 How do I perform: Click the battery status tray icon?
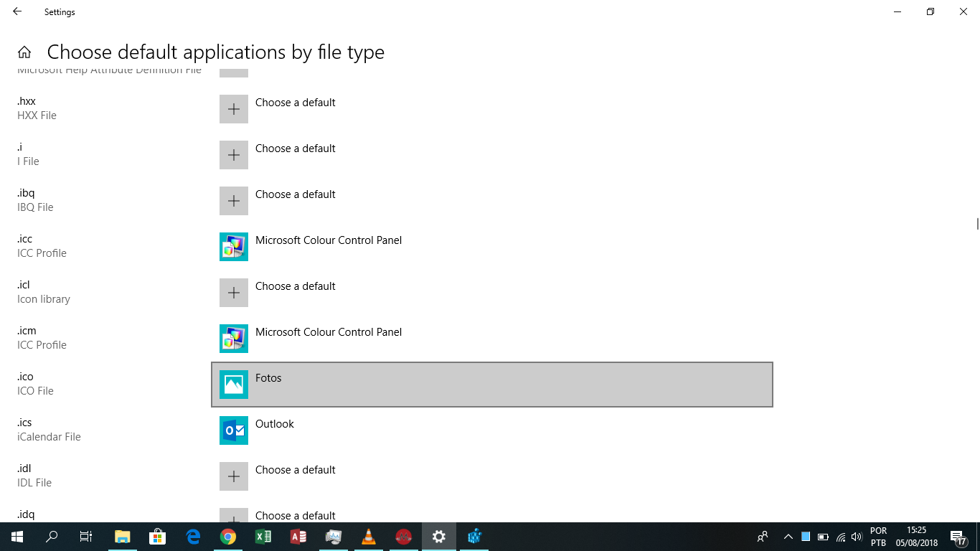[x=823, y=537]
